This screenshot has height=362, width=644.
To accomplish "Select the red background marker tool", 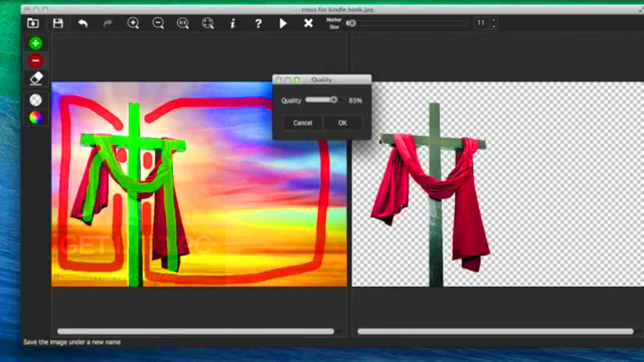I will pos(35,61).
